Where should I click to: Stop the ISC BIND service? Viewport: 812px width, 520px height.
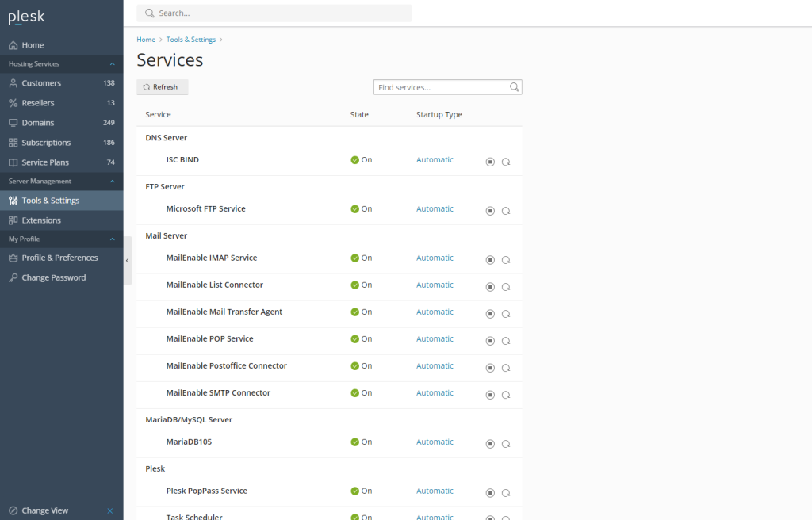[x=490, y=162]
